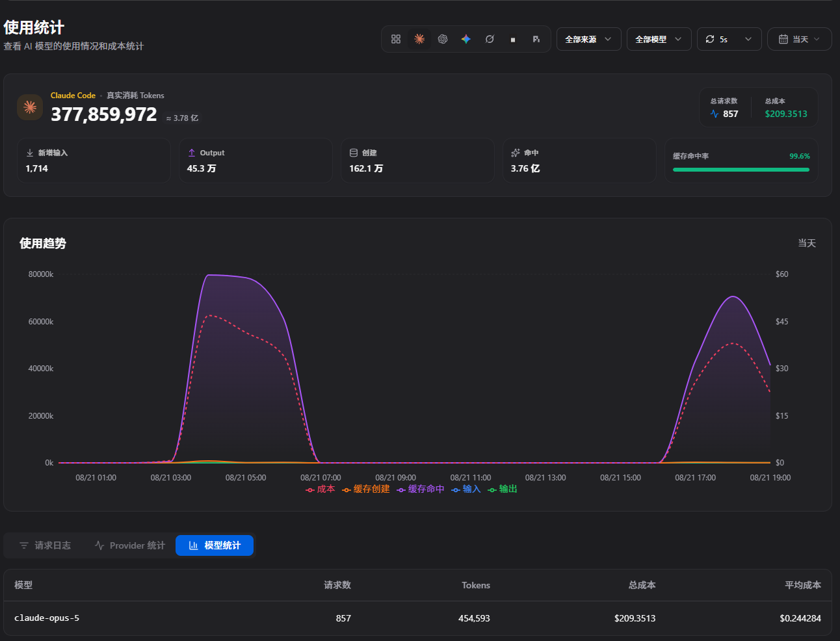The height and width of the screenshot is (641, 840).
Task: Open the 当天 date range picker
Action: (800, 39)
